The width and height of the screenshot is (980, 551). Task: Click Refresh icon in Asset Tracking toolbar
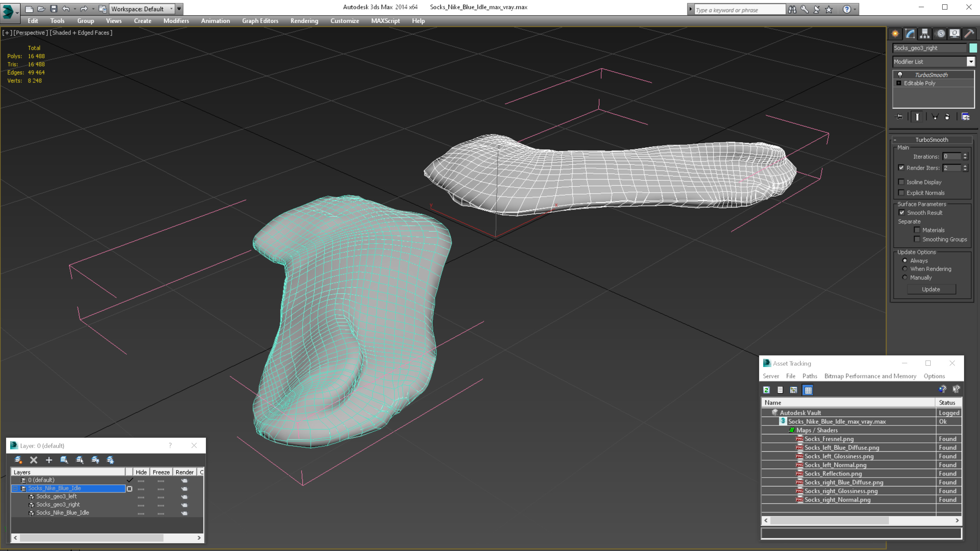click(767, 390)
